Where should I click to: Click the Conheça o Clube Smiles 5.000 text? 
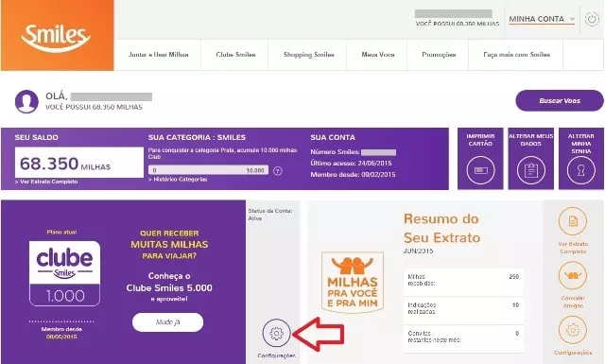click(169, 282)
